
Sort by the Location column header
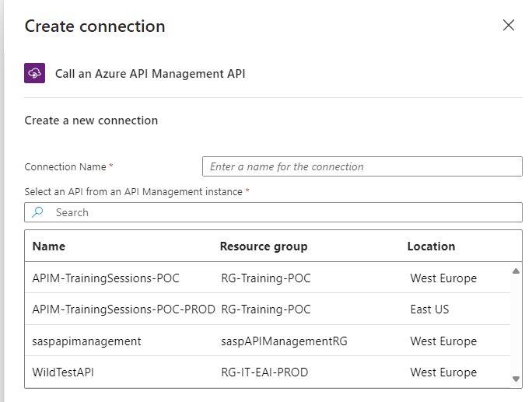431,246
